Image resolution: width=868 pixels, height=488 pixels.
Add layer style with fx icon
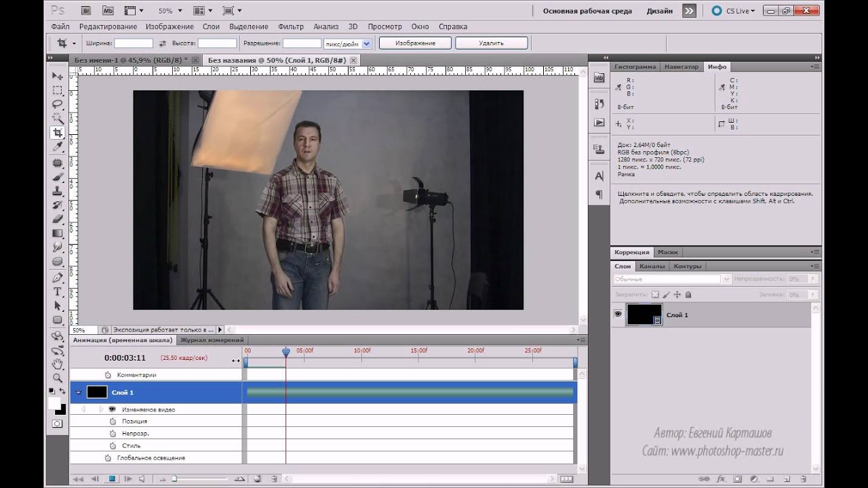(x=720, y=479)
